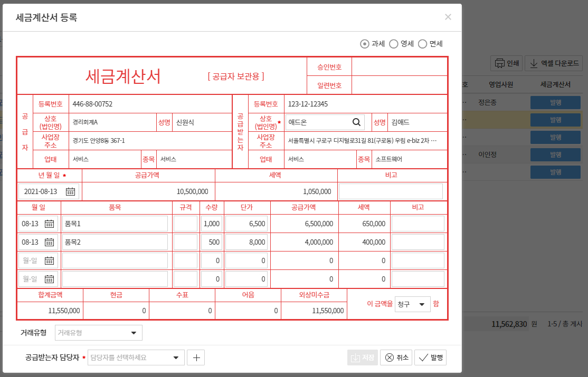Screen dimensions: 588x377
Task: Select the 영세 radio button
Action: pyautogui.click(x=393, y=44)
